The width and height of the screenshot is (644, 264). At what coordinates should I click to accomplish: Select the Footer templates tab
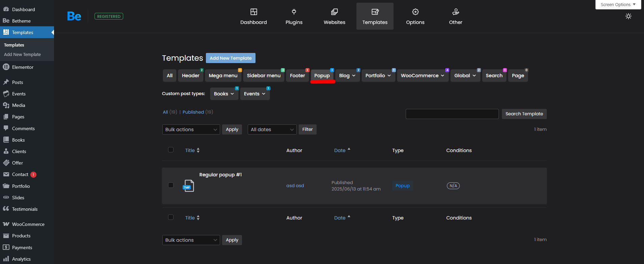[x=297, y=76]
